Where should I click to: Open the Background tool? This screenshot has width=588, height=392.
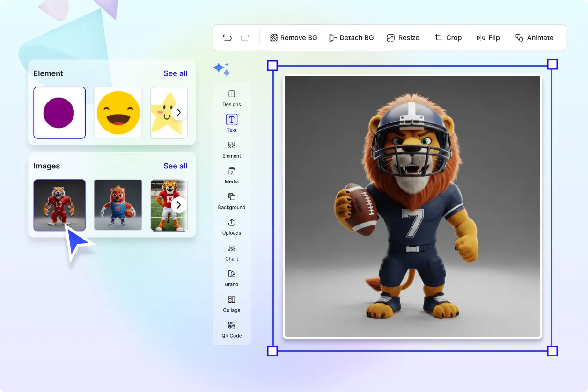point(232,201)
